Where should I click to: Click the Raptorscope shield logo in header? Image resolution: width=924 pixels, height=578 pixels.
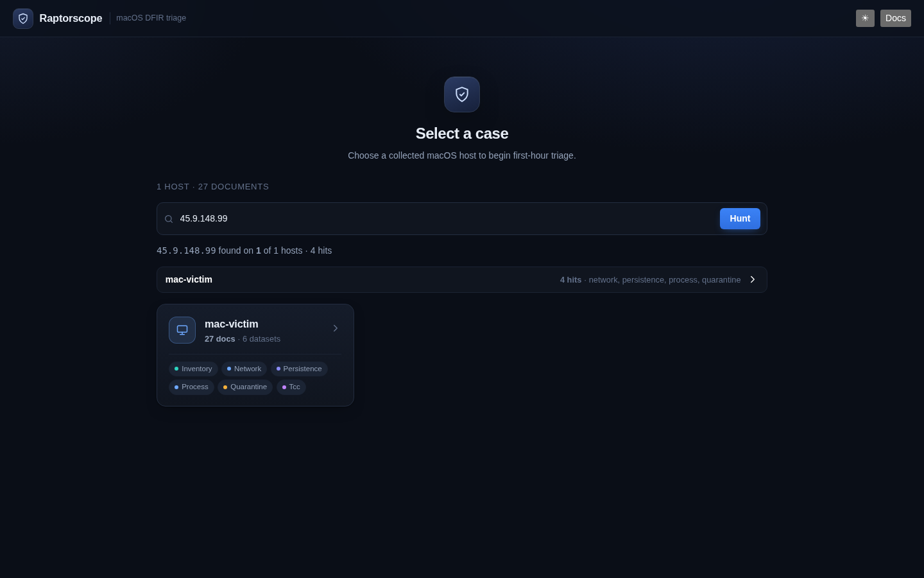(23, 19)
